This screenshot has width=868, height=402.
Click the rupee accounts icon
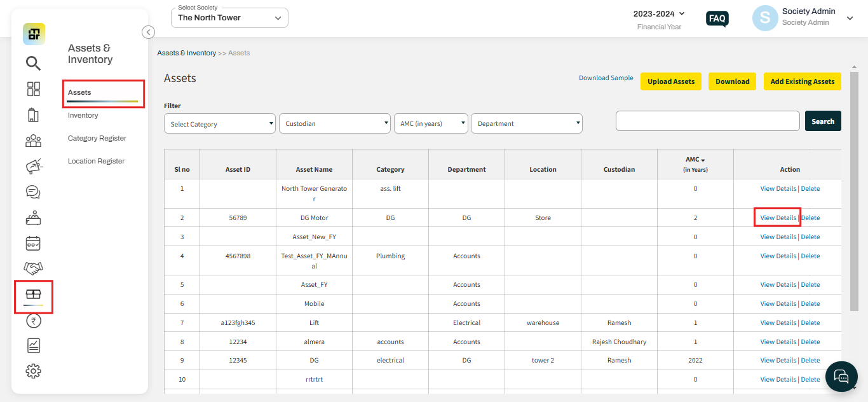33,321
